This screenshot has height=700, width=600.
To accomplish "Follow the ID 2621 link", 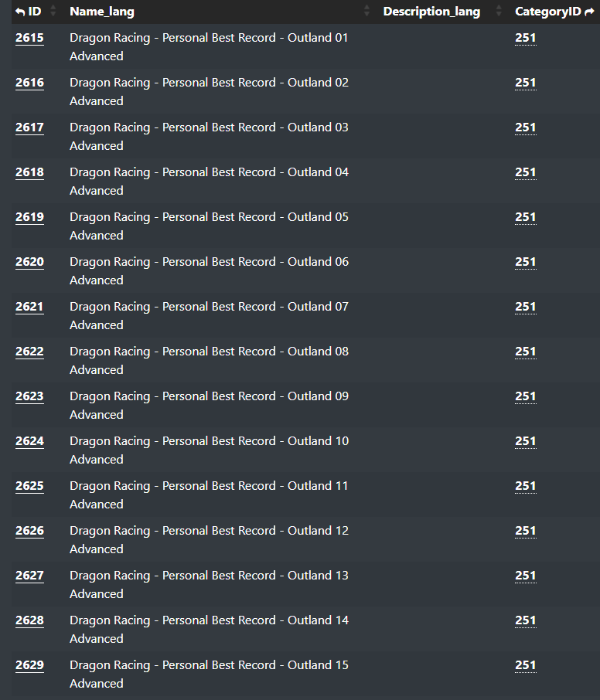I will (x=29, y=307).
